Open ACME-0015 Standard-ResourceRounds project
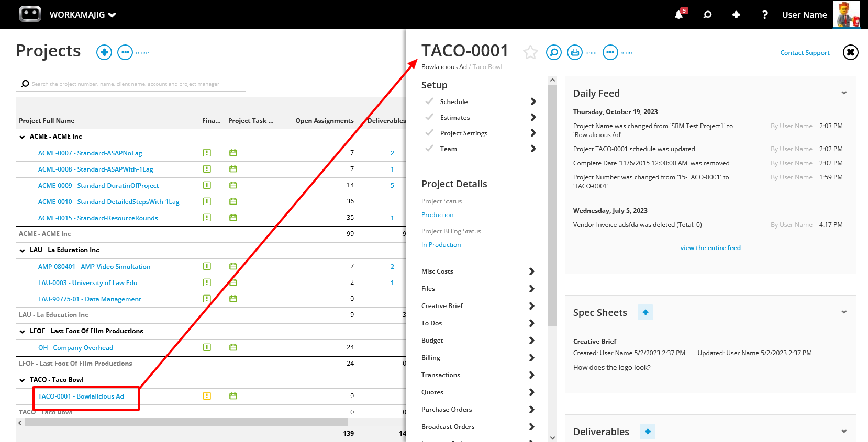This screenshot has height=442, width=868. (x=98, y=218)
